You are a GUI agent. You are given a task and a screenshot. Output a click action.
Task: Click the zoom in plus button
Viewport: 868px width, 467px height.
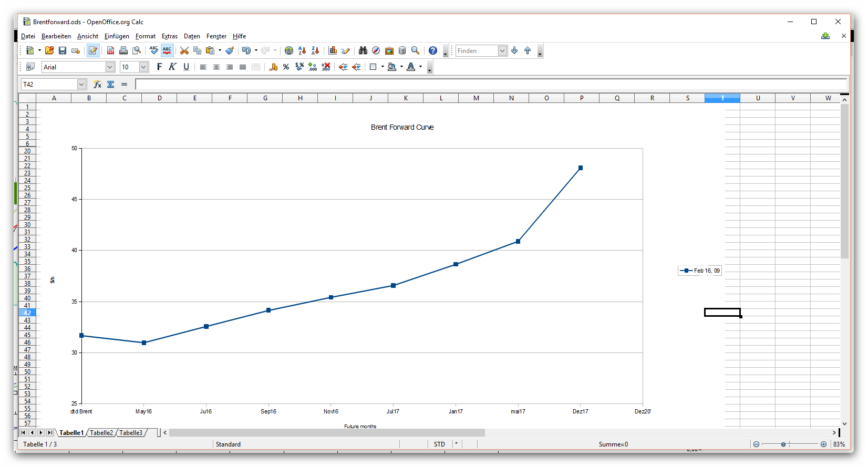[823, 444]
